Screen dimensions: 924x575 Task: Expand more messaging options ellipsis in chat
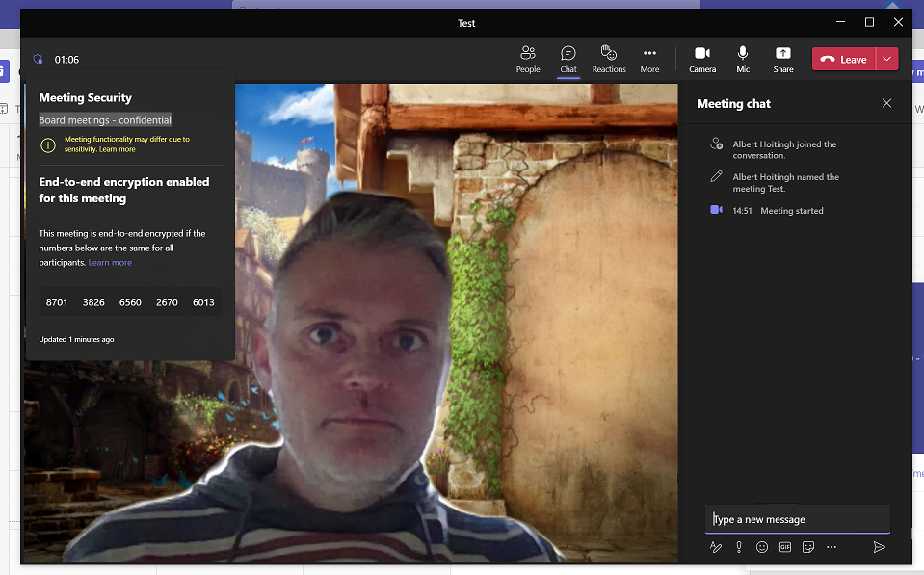(832, 547)
